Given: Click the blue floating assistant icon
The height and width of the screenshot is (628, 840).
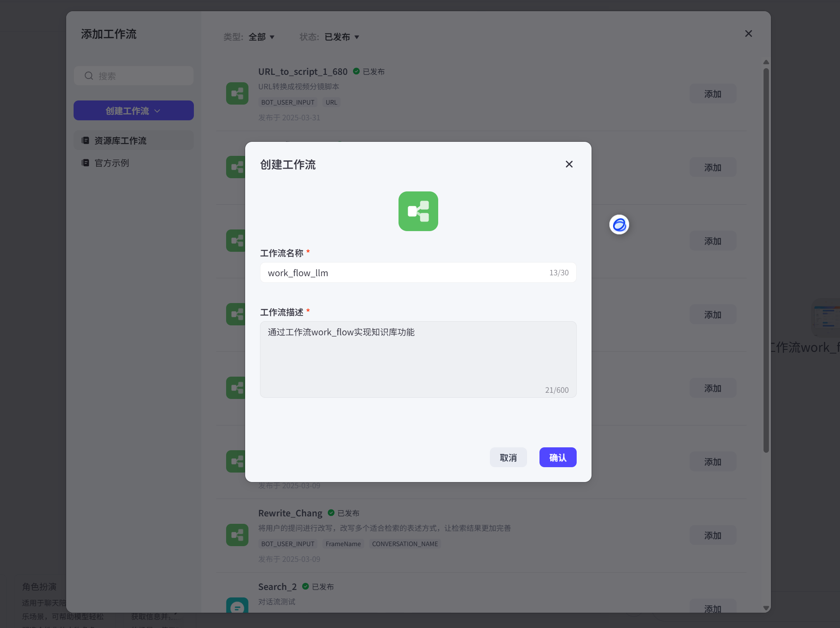Looking at the screenshot, I should [x=619, y=224].
